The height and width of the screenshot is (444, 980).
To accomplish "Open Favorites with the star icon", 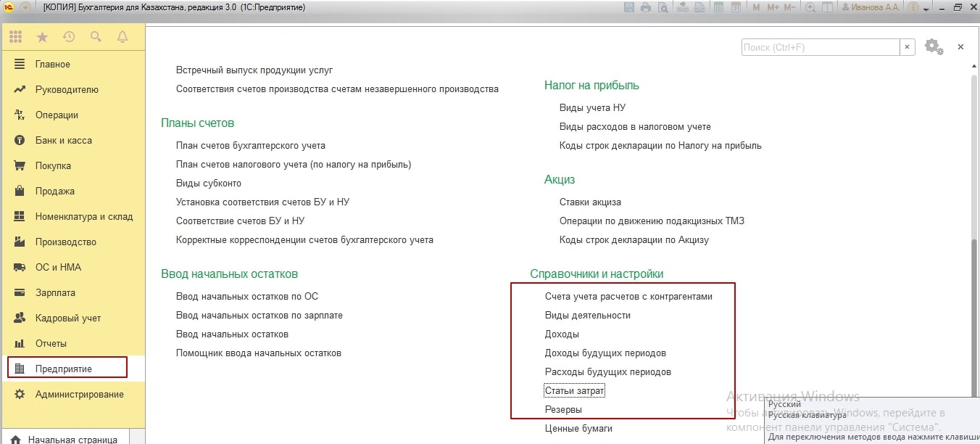I will pyautogui.click(x=42, y=36).
